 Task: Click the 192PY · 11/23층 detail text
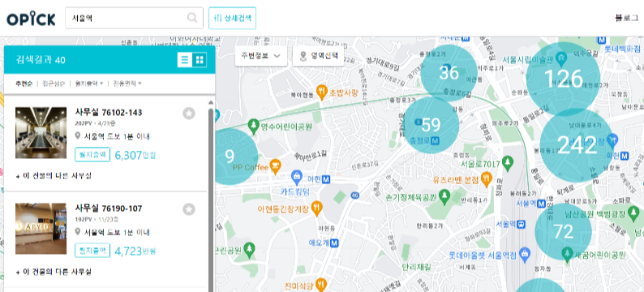[97, 219]
